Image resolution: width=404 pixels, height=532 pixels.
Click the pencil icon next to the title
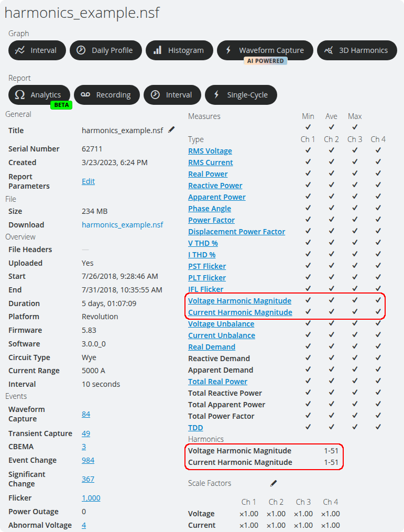(172, 130)
